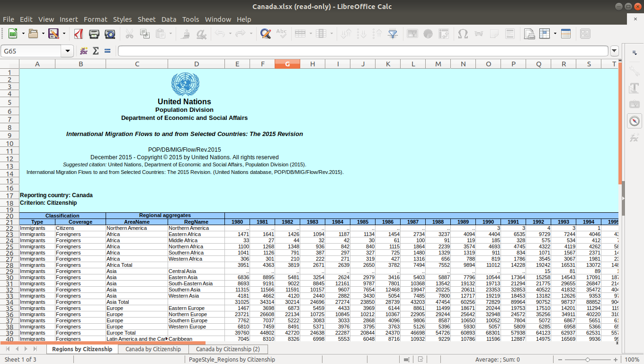The width and height of the screenshot is (644, 364).
Task: Click the Insert Chart icon
Action: [428, 34]
